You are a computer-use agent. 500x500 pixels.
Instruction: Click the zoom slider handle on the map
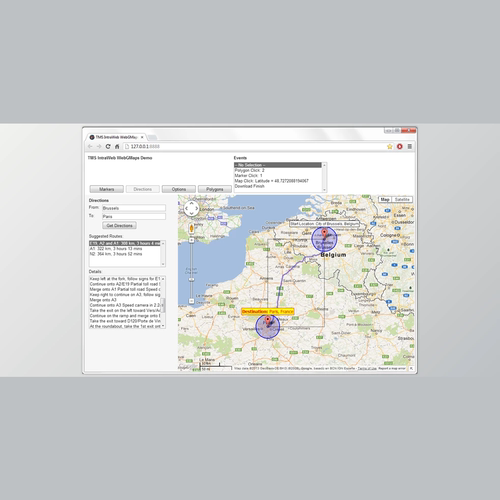(191, 280)
